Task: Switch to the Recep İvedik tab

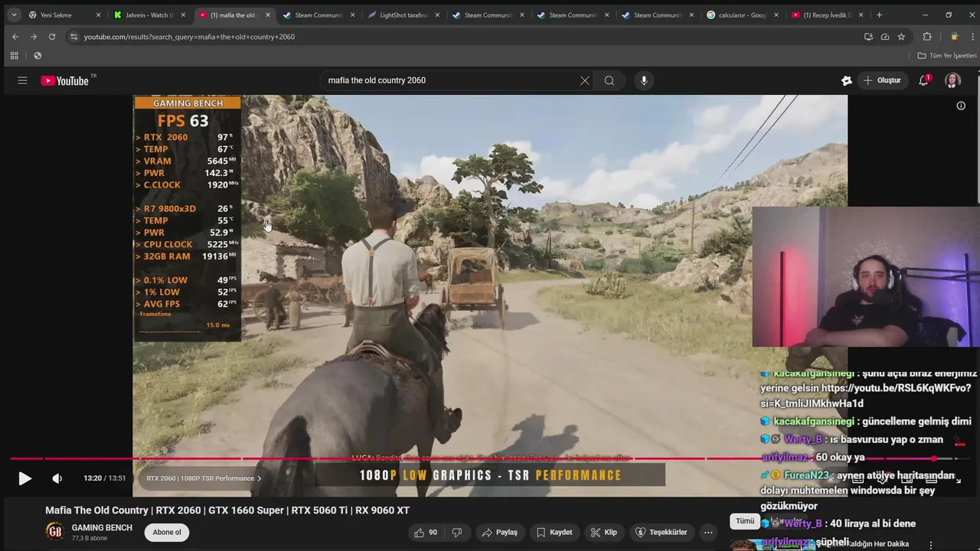Action: pyautogui.click(x=827, y=15)
